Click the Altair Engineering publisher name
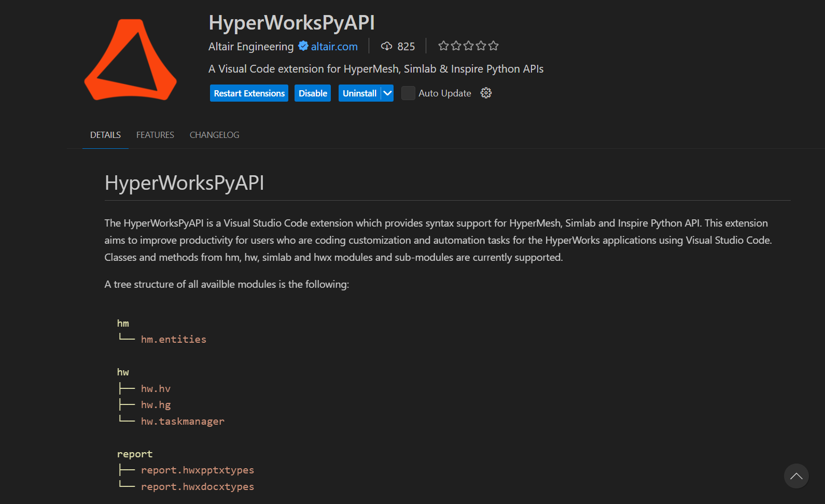Viewport: 825px width, 504px height. point(251,47)
